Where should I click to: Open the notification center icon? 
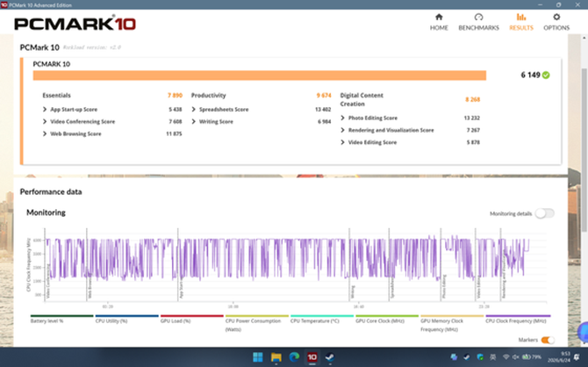coord(577,357)
